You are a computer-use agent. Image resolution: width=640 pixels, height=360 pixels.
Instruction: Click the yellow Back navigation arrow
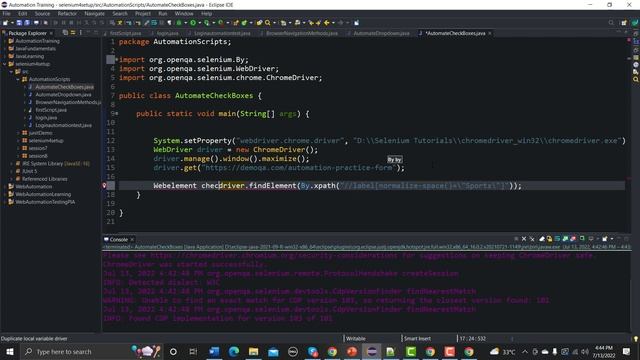coord(327,23)
